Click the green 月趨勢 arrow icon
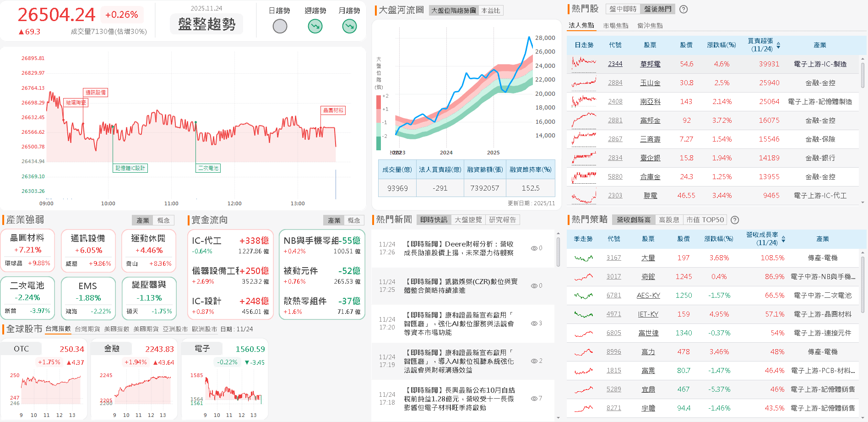This screenshot has width=868, height=422. coord(349,26)
